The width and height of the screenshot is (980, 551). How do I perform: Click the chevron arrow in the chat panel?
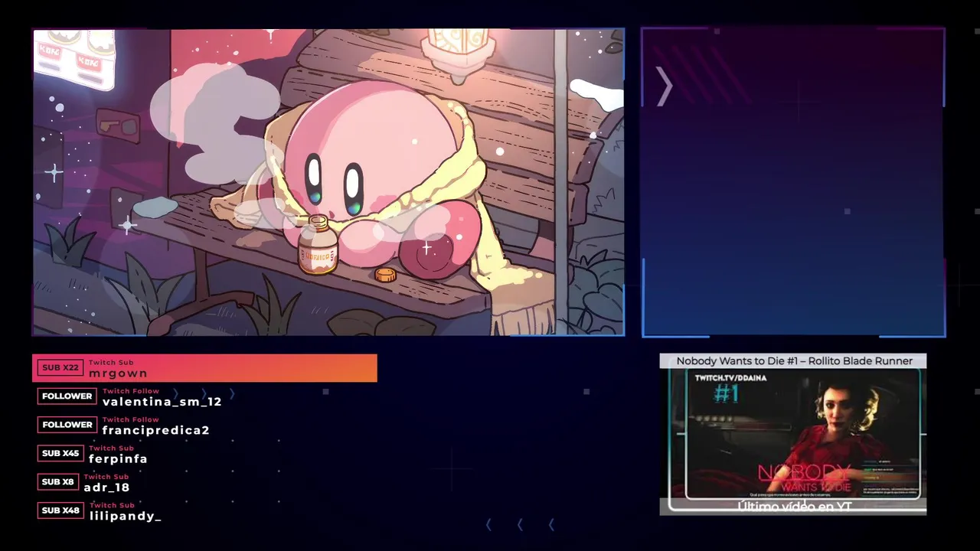pyautogui.click(x=664, y=86)
